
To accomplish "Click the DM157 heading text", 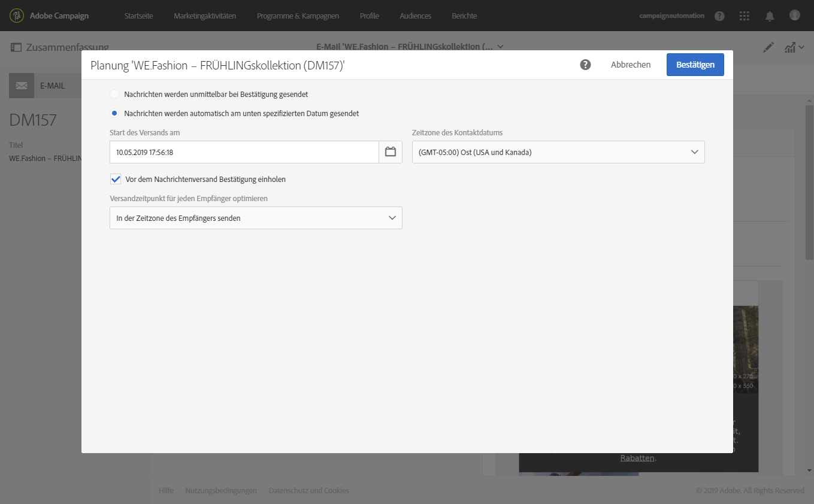I will tap(33, 120).
